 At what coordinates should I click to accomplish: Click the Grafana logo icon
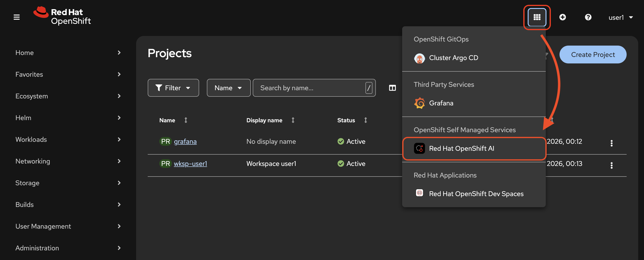419,103
